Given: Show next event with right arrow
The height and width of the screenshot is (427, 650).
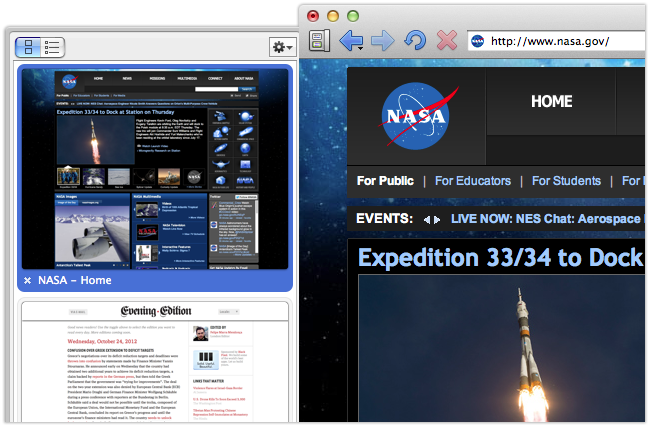Looking at the screenshot, I should [x=437, y=220].
